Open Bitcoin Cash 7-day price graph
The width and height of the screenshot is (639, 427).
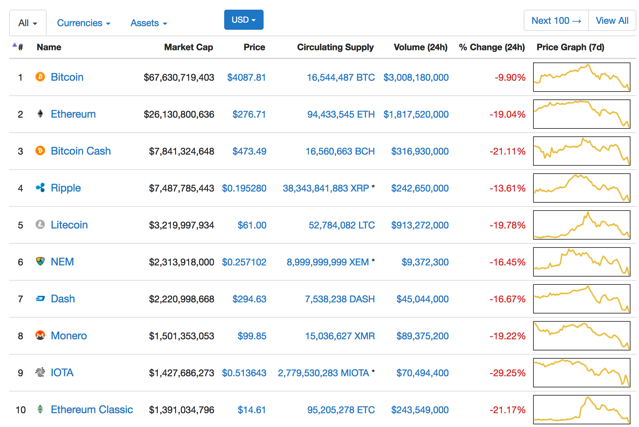(582, 151)
